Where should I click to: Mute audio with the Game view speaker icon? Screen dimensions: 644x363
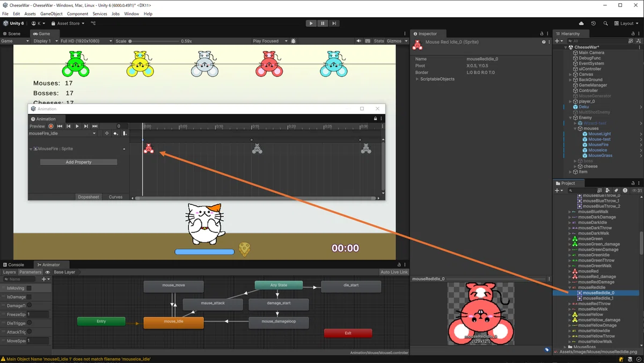[359, 41]
